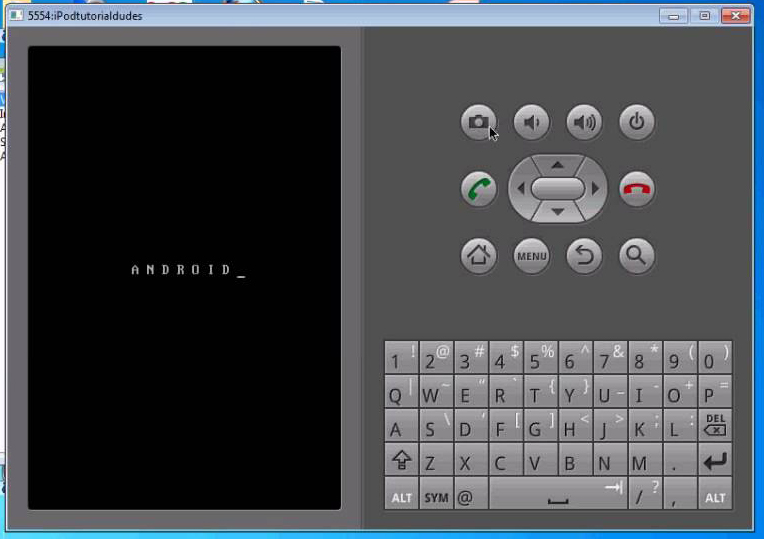764x539 pixels.
Task: Tap the 7 number key
Action: pyautogui.click(x=611, y=357)
